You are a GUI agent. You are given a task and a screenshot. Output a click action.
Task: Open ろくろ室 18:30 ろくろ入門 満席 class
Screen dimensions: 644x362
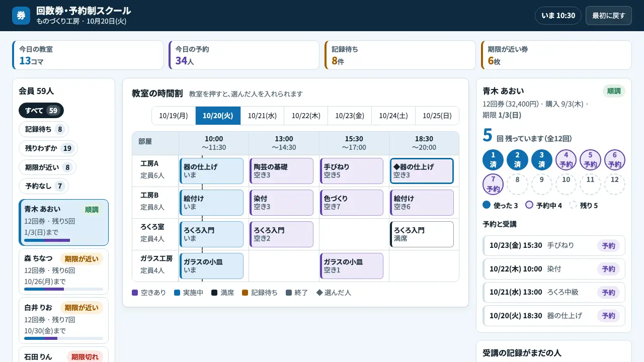point(422,234)
